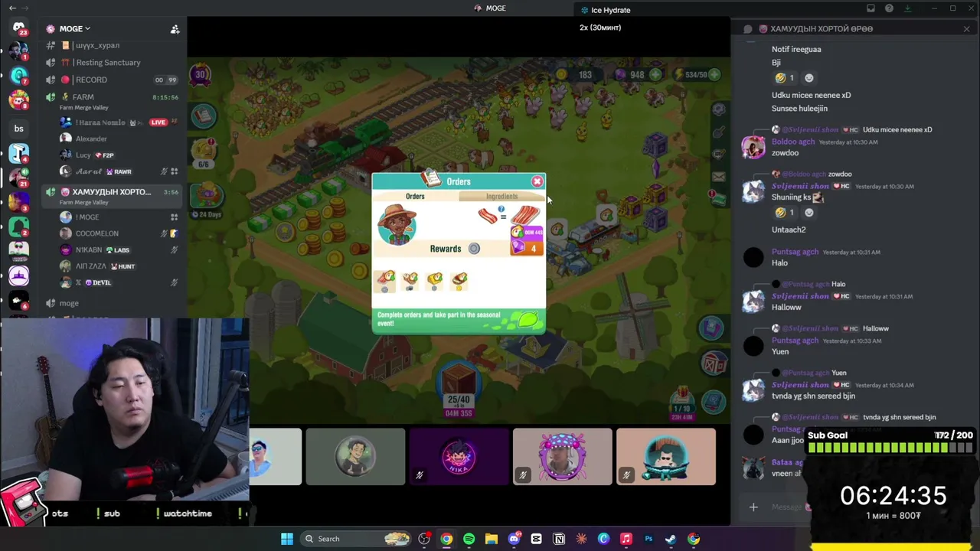Click the invite people icon beside MOGE
The width and height of the screenshot is (980, 551).
tap(175, 29)
